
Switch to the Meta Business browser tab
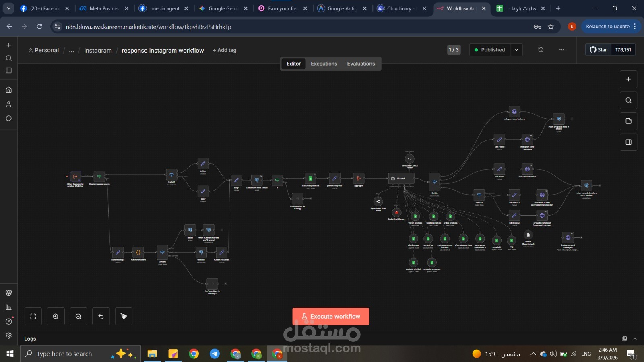(x=104, y=8)
